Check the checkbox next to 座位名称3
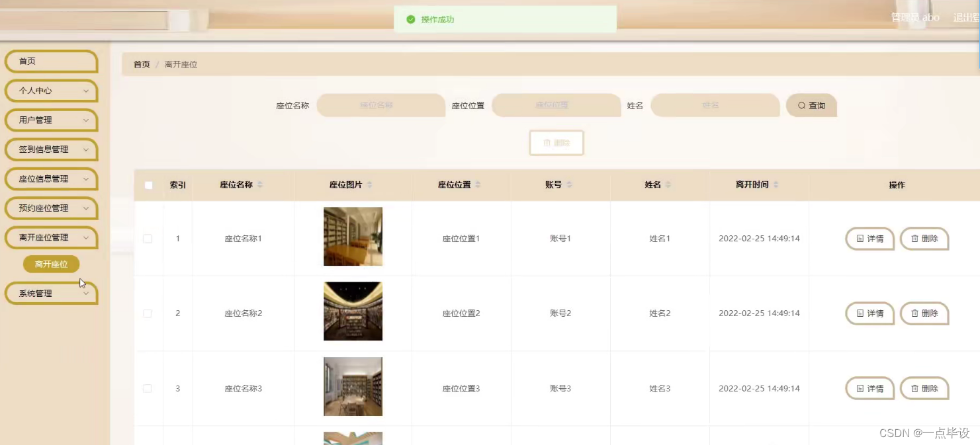980x445 pixels. 148,388
